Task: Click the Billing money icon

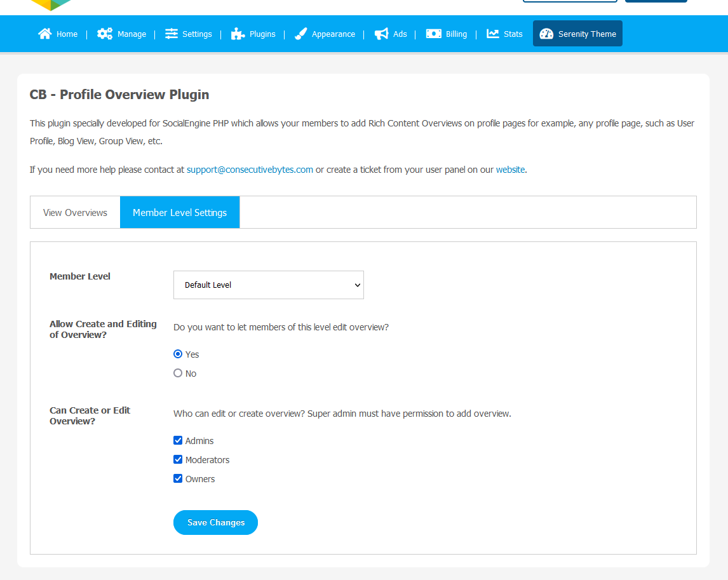Action: [434, 34]
